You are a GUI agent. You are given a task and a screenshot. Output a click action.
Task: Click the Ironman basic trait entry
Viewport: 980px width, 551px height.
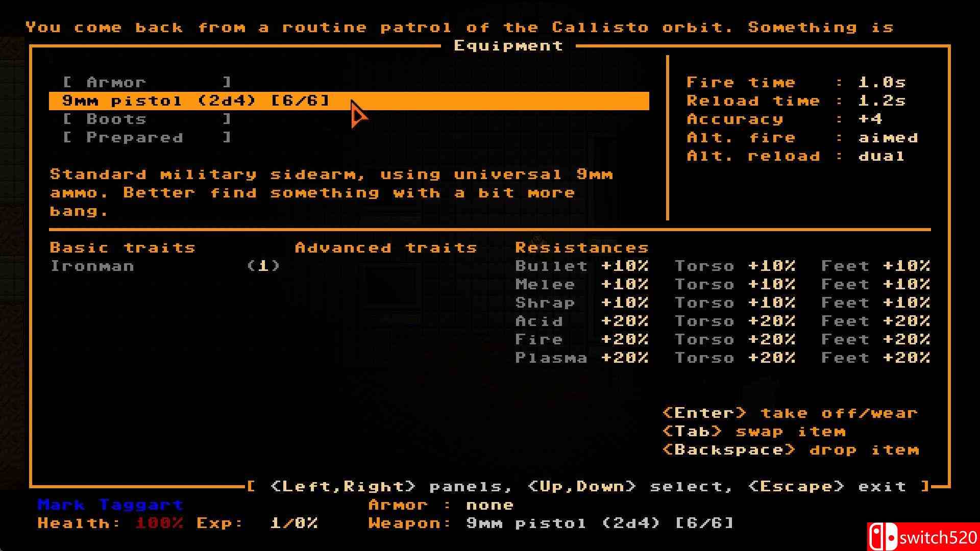coord(92,266)
